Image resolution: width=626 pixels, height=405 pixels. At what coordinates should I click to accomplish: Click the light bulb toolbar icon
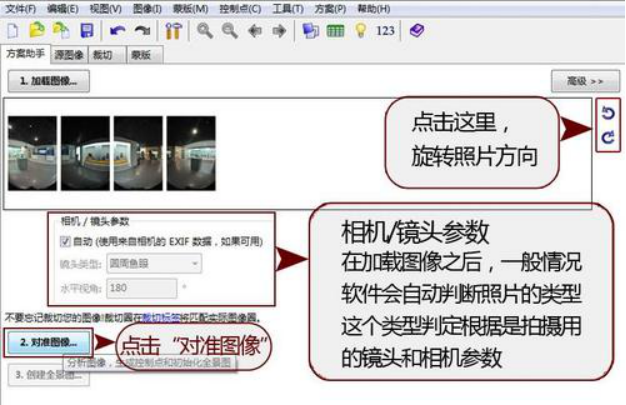tap(360, 31)
